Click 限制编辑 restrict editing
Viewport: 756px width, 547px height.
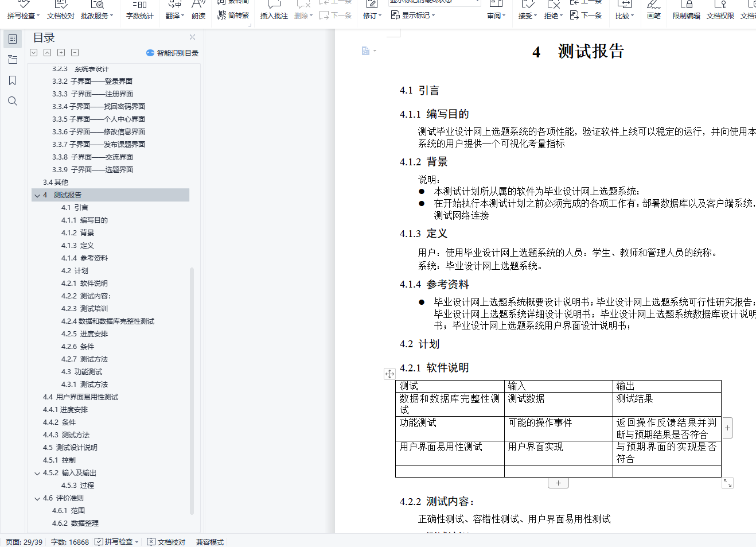(x=687, y=10)
